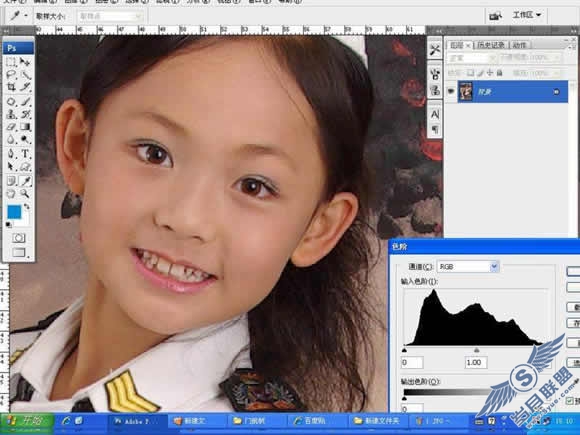Open the blue foreground color swatch

tap(14, 212)
